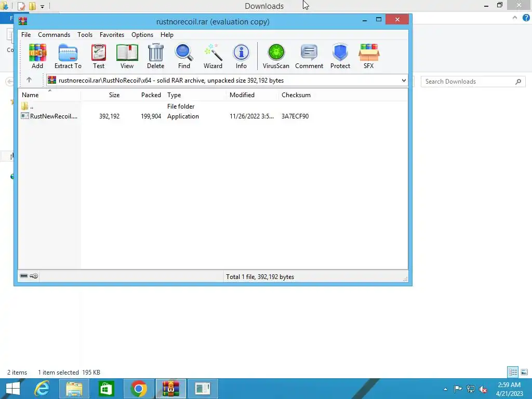Image resolution: width=532 pixels, height=399 pixels.
Task: Open the Options menu
Action: [142, 35]
